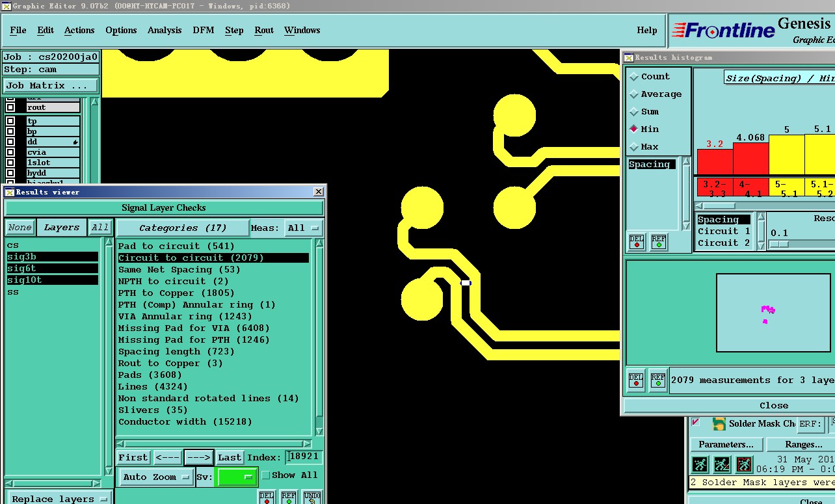This screenshot has width=835, height=504.
Task: Toggle tp layer display box
Action: (10, 121)
